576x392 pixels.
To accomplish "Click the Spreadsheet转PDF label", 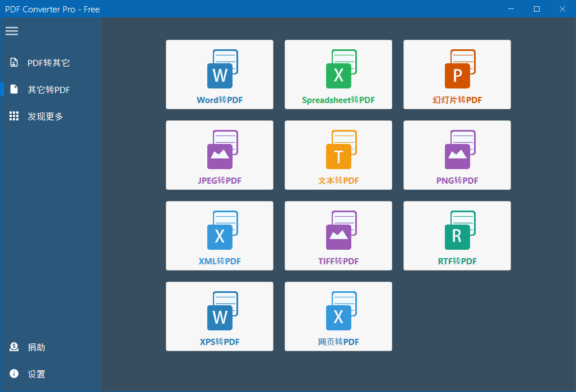I will click(x=338, y=100).
